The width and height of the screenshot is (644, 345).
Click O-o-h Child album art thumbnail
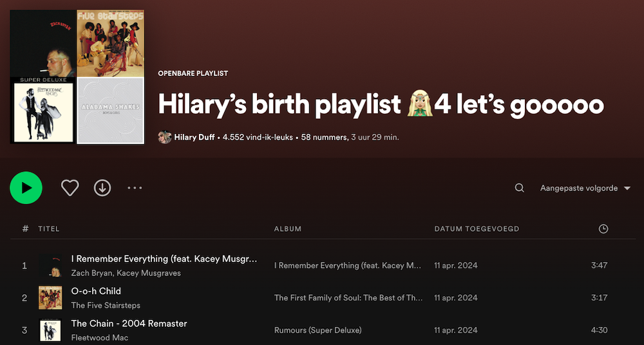(50, 298)
